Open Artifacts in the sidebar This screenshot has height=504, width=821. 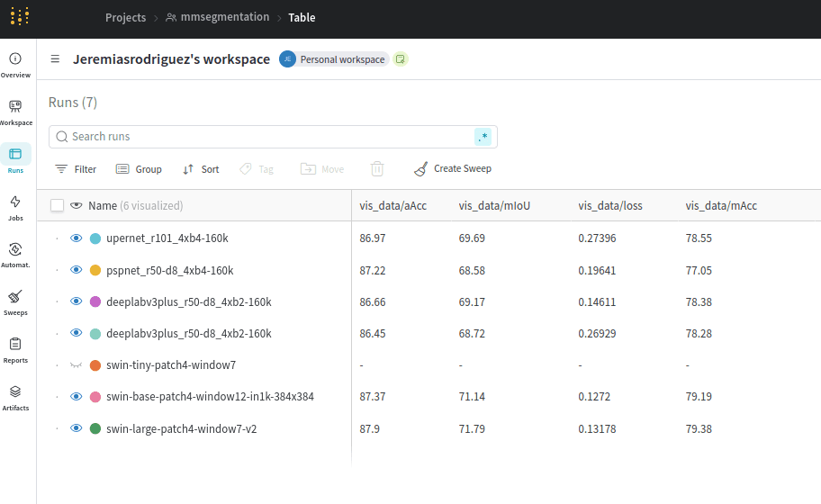click(15, 398)
